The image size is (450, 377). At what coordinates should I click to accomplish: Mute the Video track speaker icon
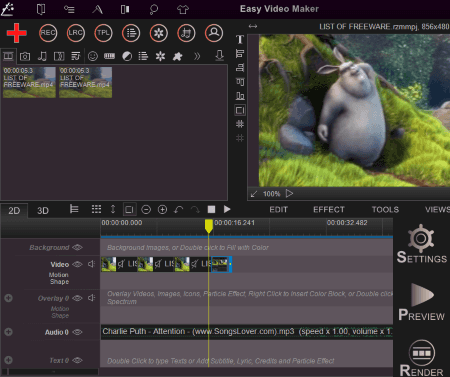pyautogui.click(x=92, y=264)
